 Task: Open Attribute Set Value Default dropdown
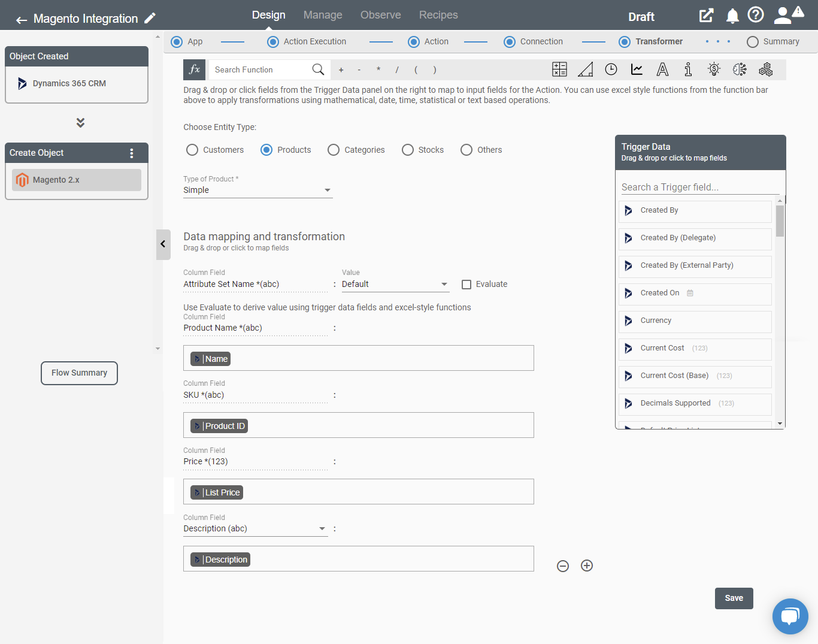[395, 285]
